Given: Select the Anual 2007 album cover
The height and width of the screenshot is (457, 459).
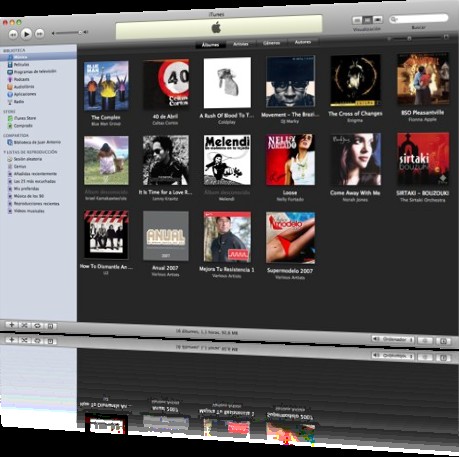Looking at the screenshot, I should tap(166, 236).
